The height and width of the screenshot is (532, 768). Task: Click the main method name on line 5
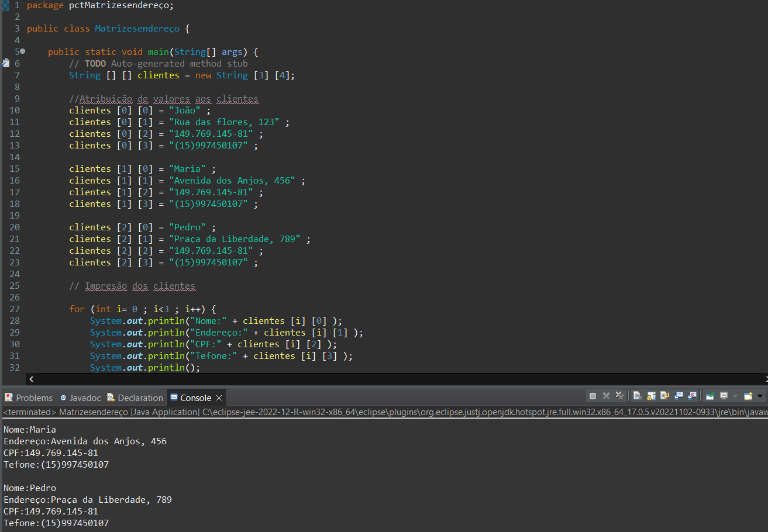coord(158,51)
